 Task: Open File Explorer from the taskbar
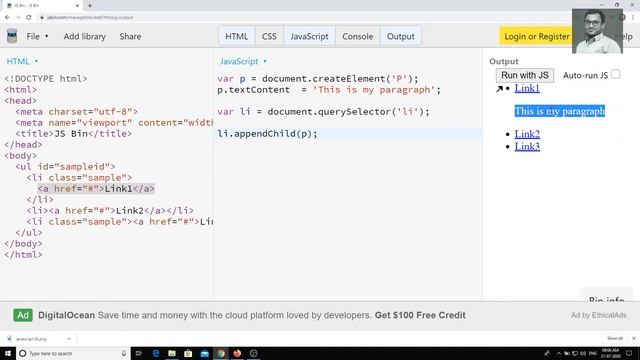[172, 353]
